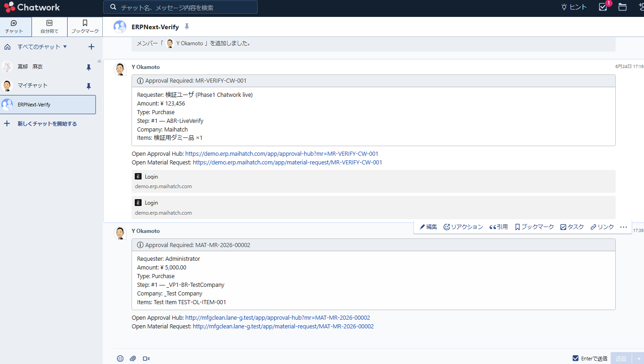The width and height of the screenshot is (644, 364).
Task: Click 'Company: Maihatch' line
Action: [x=162, y=130]
